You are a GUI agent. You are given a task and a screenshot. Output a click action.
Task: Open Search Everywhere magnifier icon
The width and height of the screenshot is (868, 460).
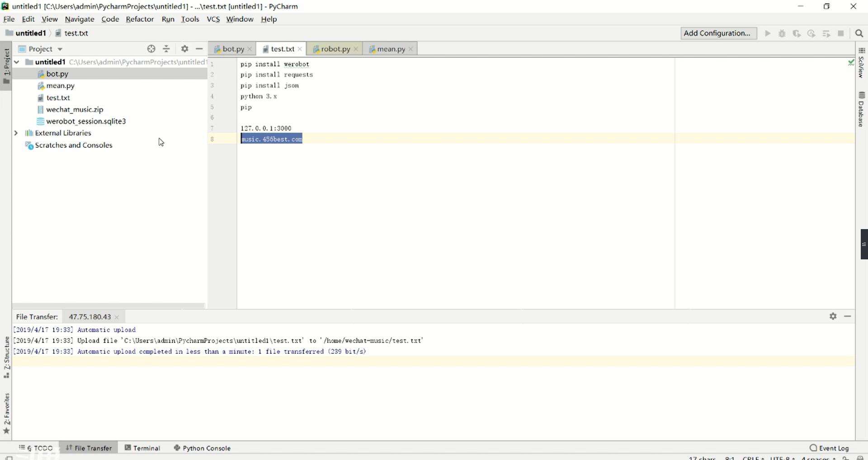[x=859, y=33]
